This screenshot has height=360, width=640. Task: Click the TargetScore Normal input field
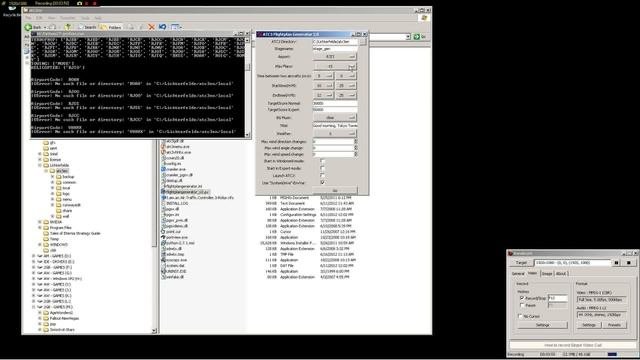335,103
